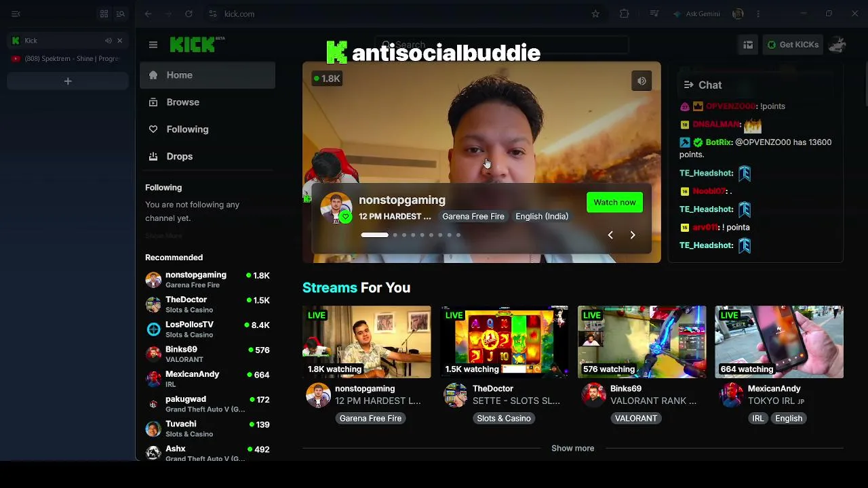Open Ashx in the Recommended list
Viewport: 868px width, 488px height.
(208, 453)
